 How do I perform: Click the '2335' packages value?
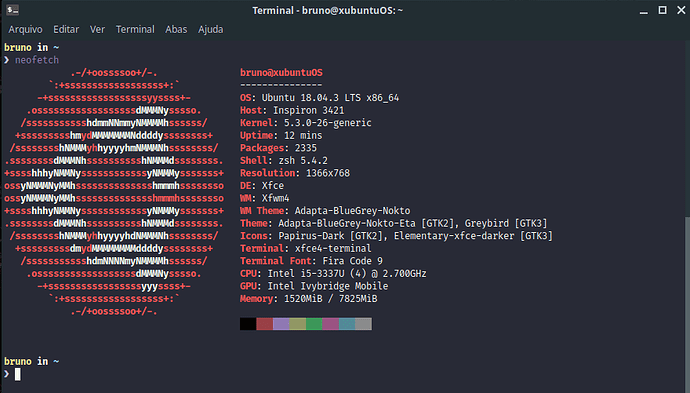pyautogui.click(x=306, y=148)
